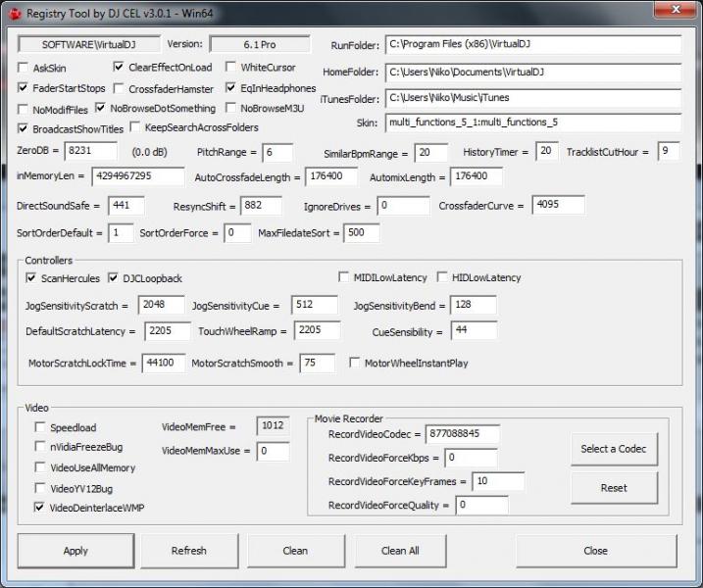Click the DefaultScratchLatency field
The height and width of the screenshot is (588, 703).
click(168, 331)
